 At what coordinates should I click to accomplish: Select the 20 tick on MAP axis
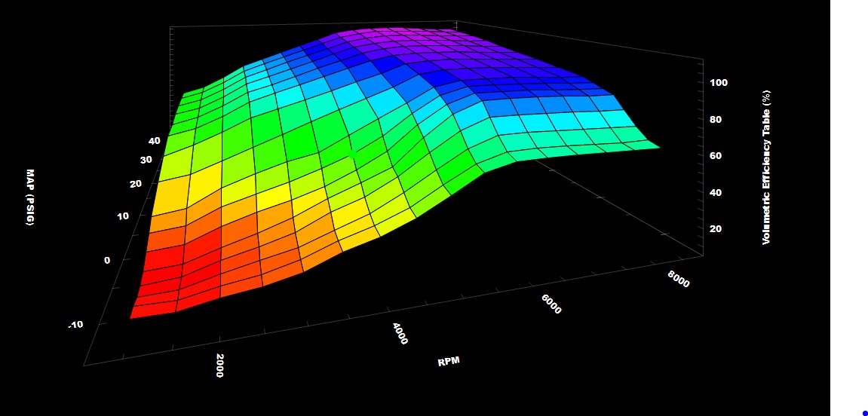136,185
